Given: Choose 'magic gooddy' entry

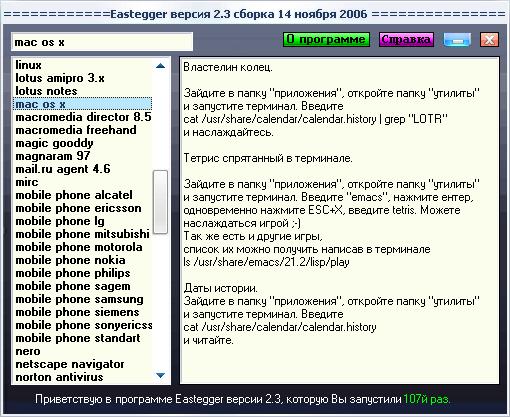Looking at the screenshot, I should pos(82,143).
